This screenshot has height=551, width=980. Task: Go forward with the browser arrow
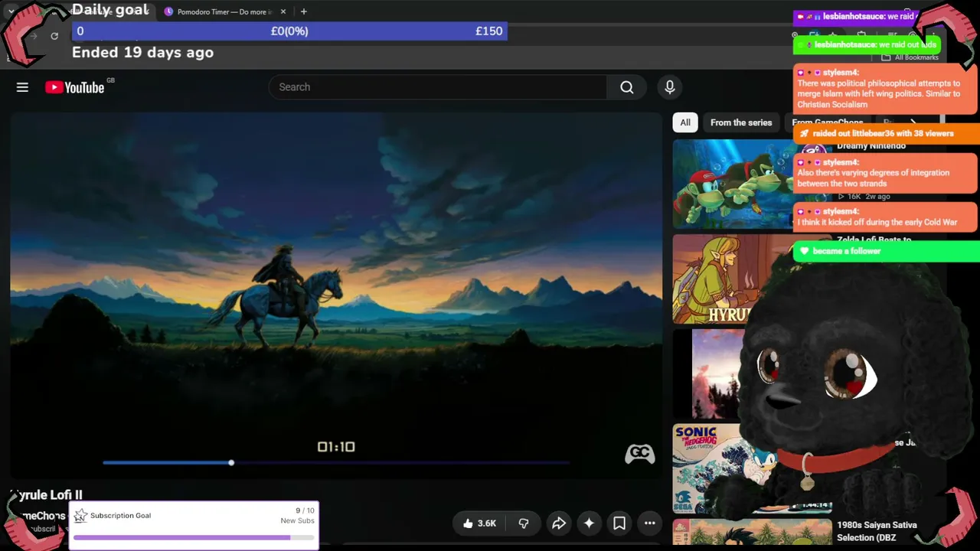pos(34,36)
